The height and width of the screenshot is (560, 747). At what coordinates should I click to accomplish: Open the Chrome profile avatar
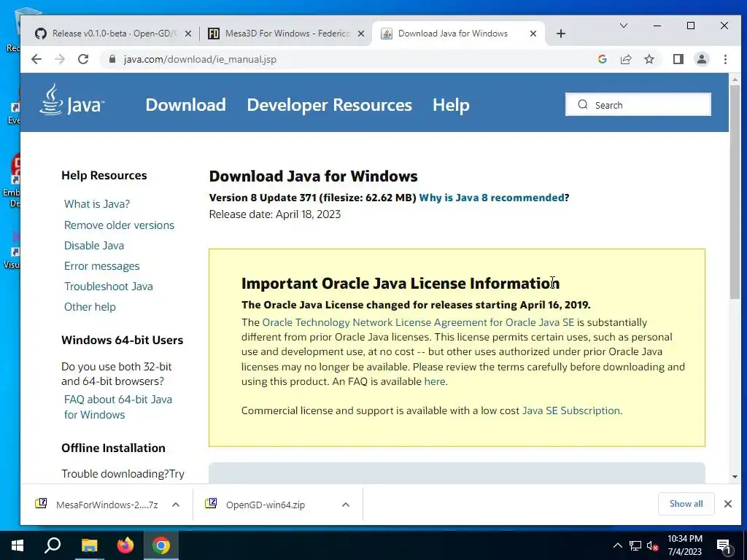(701, 59)
